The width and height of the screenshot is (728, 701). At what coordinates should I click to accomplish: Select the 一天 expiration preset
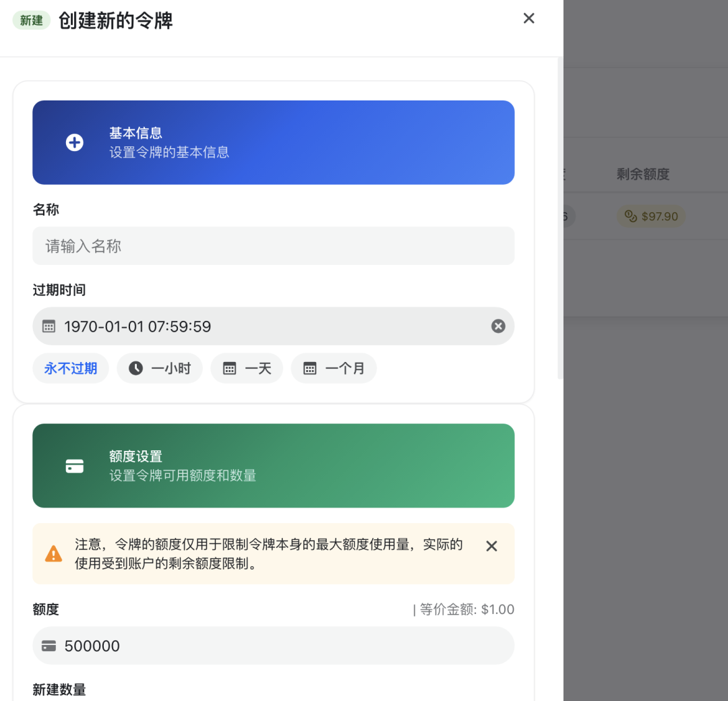(x=247, y=368)
